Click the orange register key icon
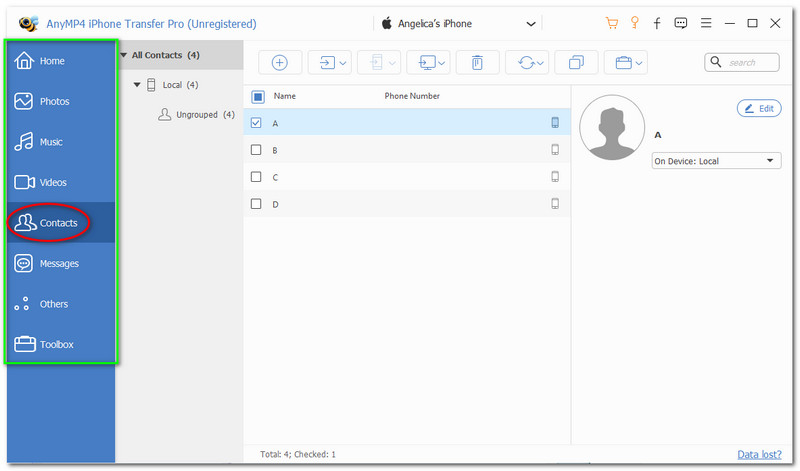 pyautogui.click(x=634, y=23)
